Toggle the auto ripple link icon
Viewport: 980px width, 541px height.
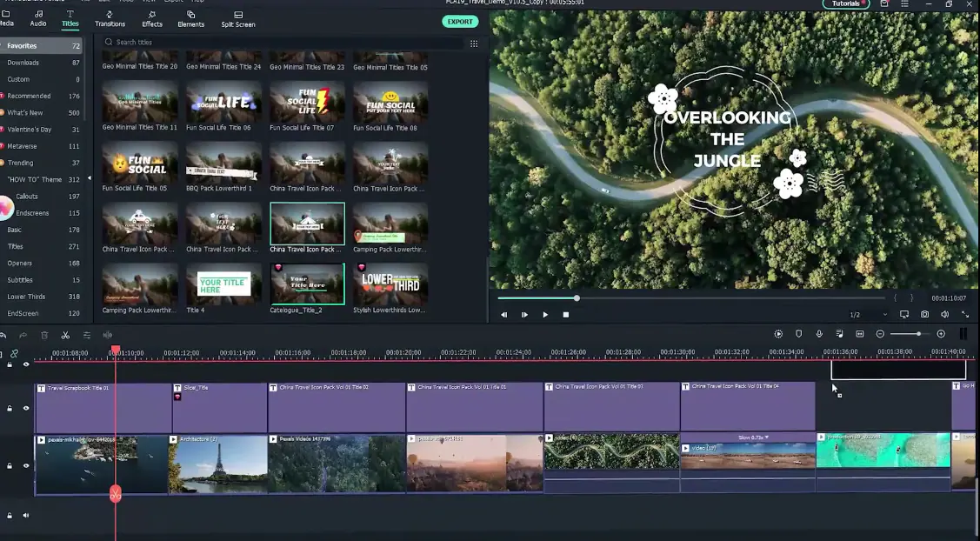click(14, 353)
